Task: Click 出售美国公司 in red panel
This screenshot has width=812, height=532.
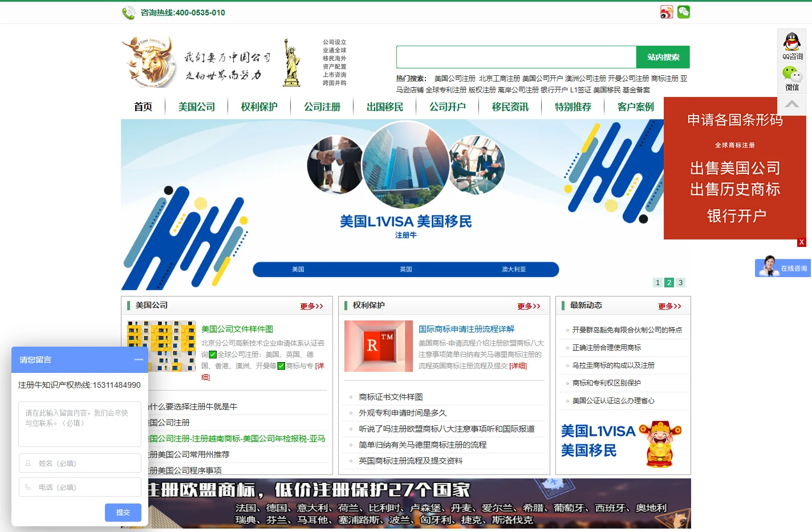Action: [x=735, y=168]
